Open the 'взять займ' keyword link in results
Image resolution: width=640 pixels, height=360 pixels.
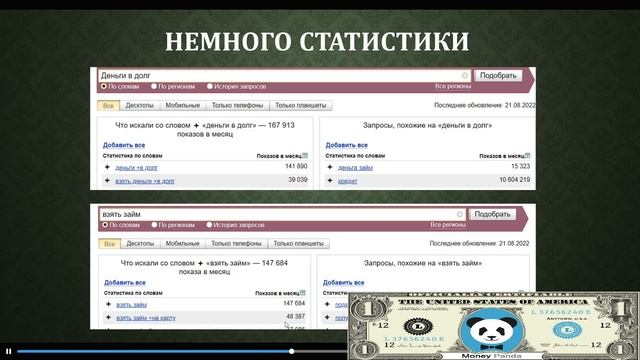131,304
